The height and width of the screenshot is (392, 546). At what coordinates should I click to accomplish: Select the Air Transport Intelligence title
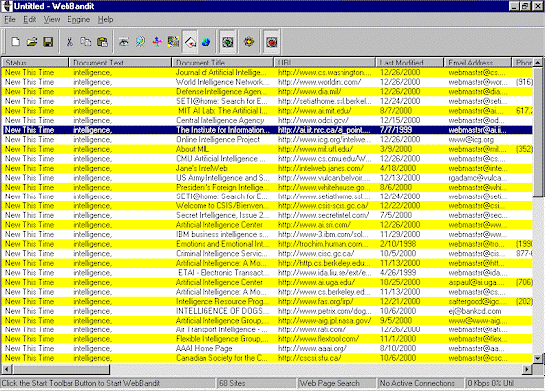point(221,329)
